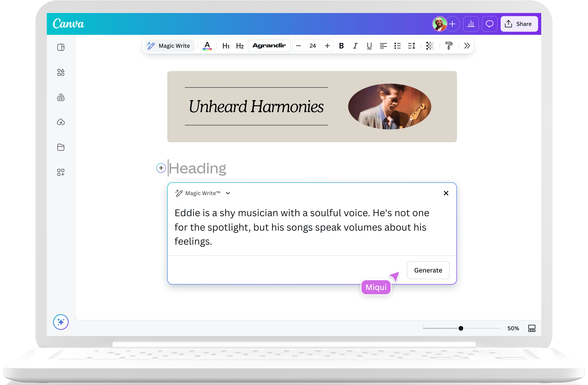
Task: Open the comments speech bubble icon
Action: pyautogui.click(x=489, y=24)
